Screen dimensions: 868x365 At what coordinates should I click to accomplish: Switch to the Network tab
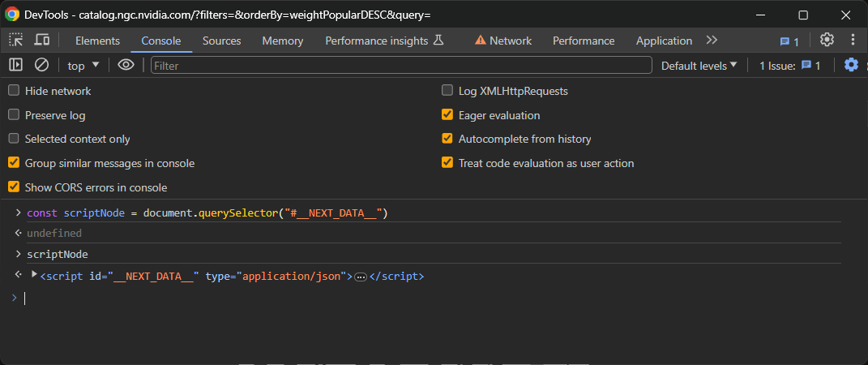pyautogui.click(x=502, y=41)
